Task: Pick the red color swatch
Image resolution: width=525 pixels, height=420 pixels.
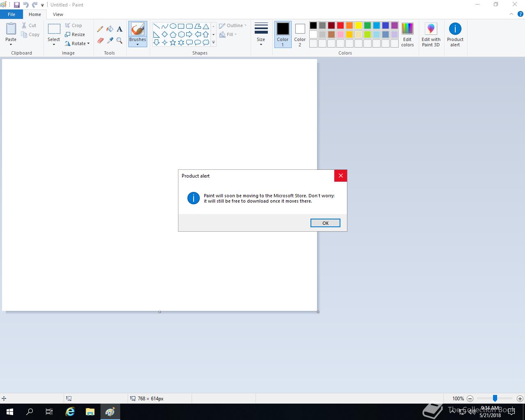Action: [340, 25]
